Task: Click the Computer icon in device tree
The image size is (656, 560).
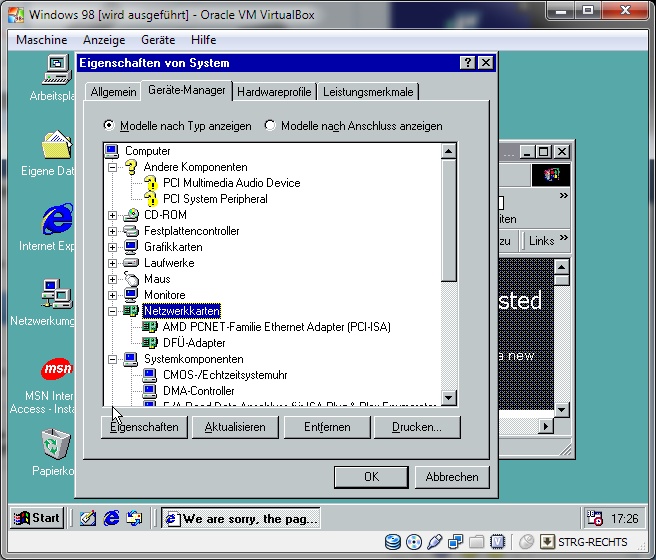Action: [112, 151]
